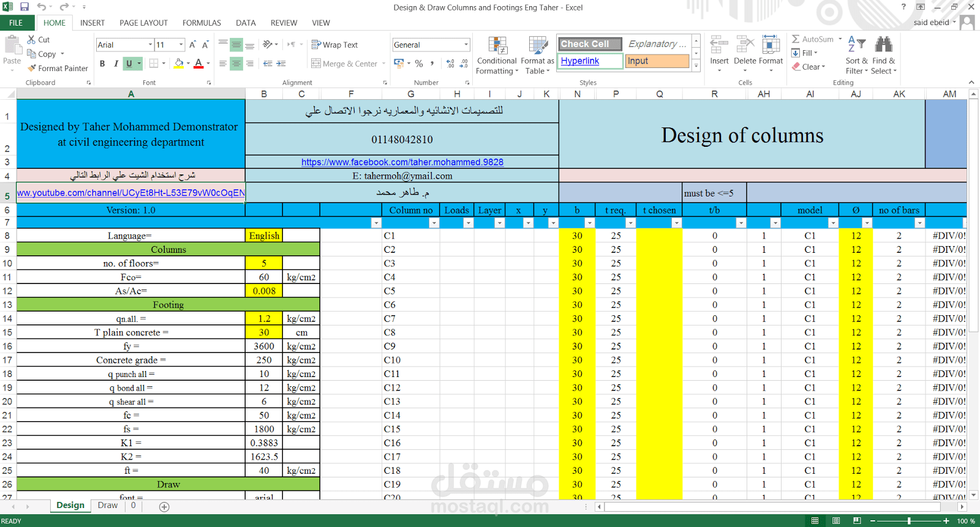Click the Format as Table icon
Viewport: 980px width, 527px height.
[x=538, y=46]
